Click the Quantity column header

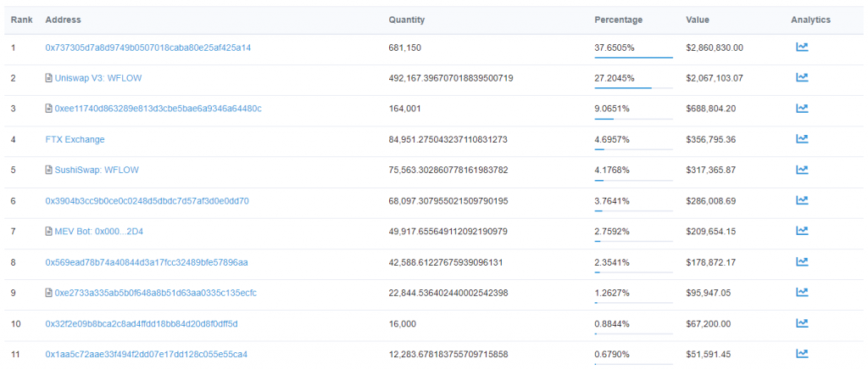click(406, 20)
